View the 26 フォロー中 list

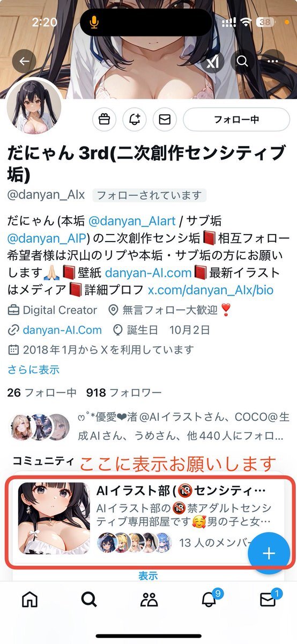pyautogui.click(x=42, y=393)
